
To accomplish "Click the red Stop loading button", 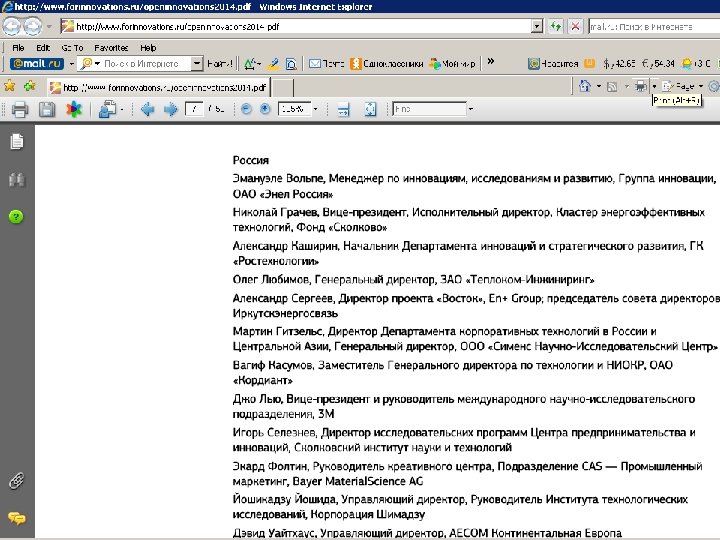I will coord(575,27).
